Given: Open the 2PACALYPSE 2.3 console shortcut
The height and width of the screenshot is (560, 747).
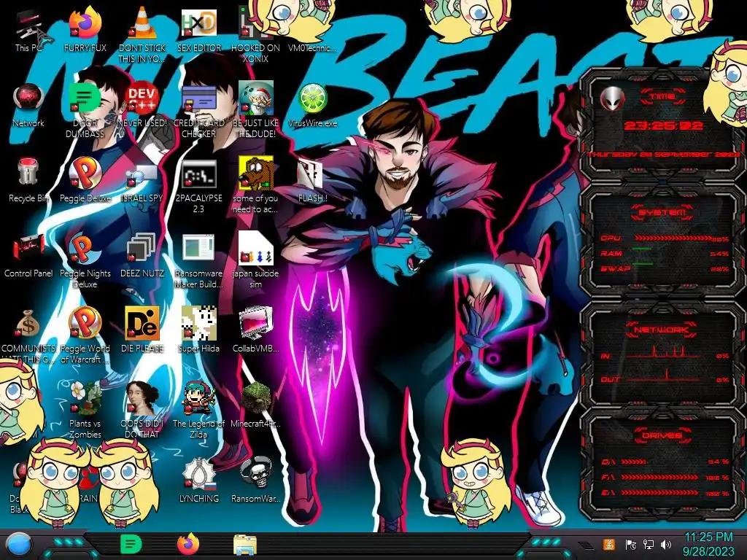Looking at the screenshot, I should point(198,186).
